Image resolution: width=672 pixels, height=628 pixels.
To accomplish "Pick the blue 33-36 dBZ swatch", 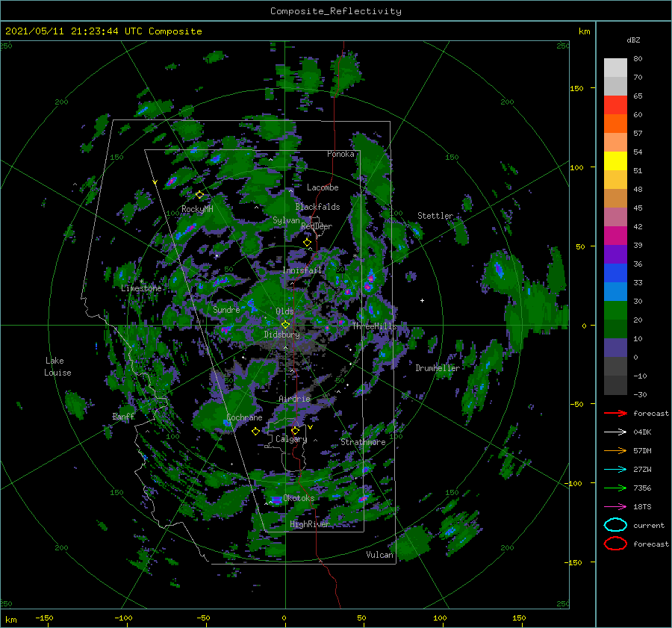I will (x=615, y=273).
